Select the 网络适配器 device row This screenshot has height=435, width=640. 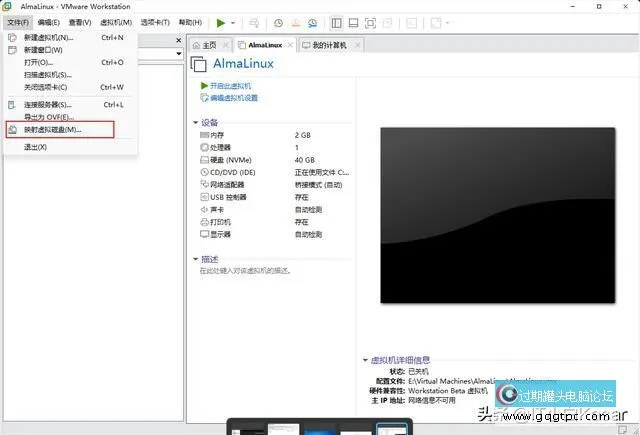[x=274, y=185]
